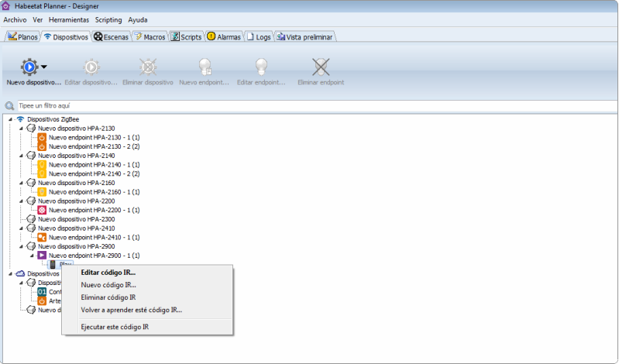Open the Ayuda menu
The height and width of the screenshot is (364, 619).
click(138, 19)
